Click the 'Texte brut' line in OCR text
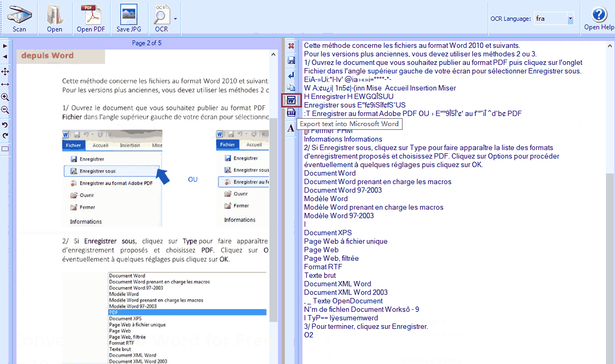 coord(320,276)
